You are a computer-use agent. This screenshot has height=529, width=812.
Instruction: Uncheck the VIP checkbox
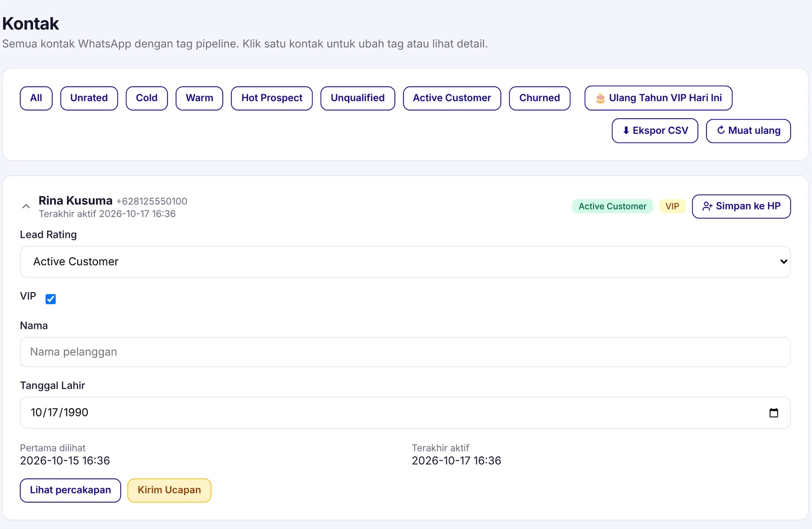tap(51, 299)
